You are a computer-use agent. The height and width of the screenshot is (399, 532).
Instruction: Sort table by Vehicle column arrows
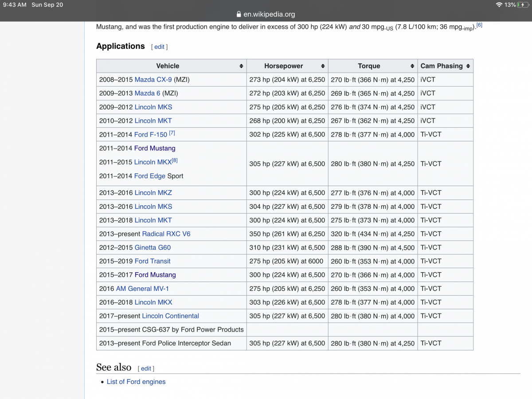pyautogui.click(x=241, y=66)
